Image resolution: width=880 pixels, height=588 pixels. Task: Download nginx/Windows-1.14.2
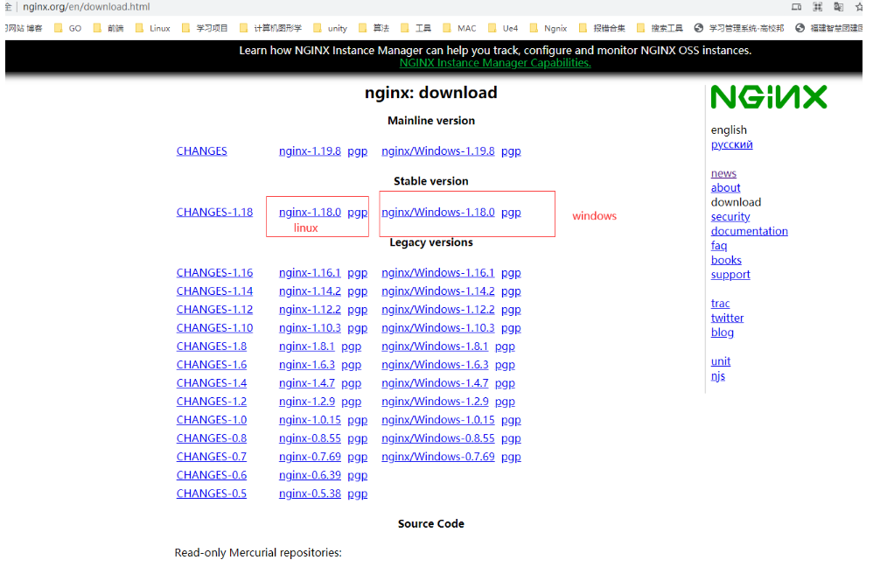coord(437,291)
